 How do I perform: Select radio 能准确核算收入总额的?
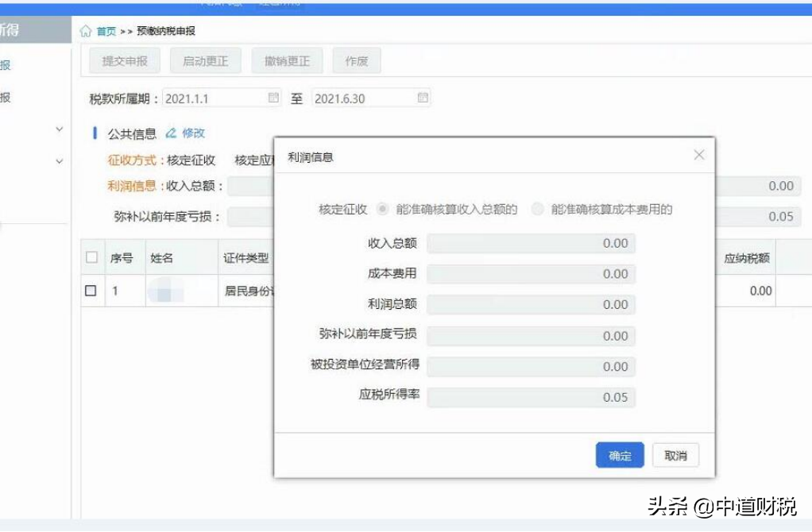[x=382, y=209]
